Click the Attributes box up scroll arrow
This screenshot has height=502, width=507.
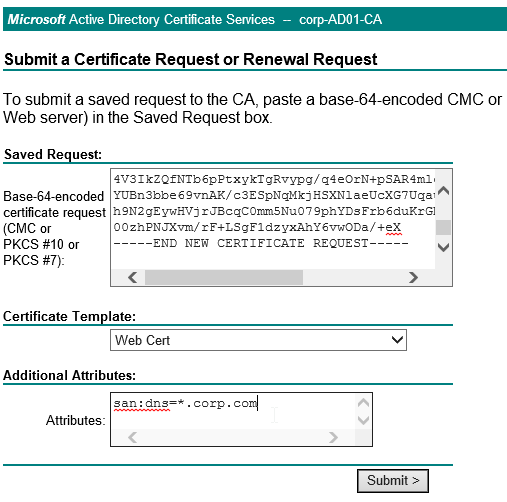tap(363, 403)
